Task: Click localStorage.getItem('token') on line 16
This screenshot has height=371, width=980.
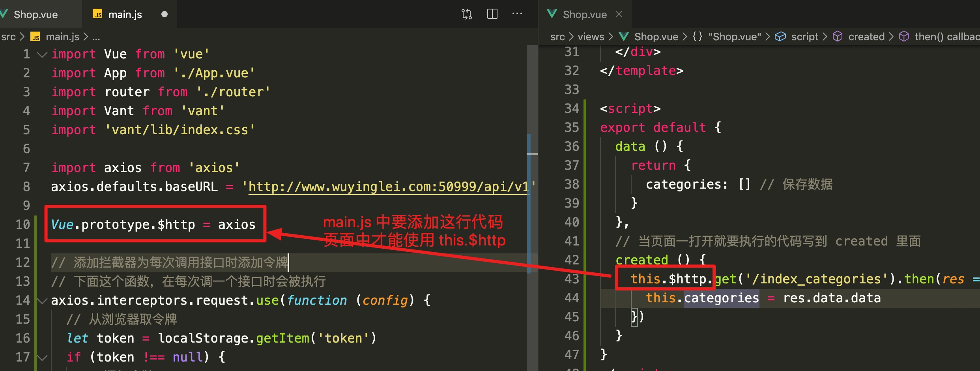Action: point(267,338)
